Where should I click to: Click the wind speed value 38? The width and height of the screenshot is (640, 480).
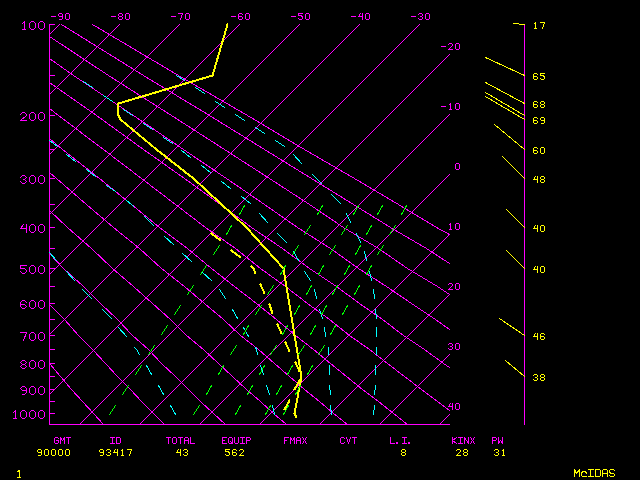pyautogui.click(x=539, y=377)
